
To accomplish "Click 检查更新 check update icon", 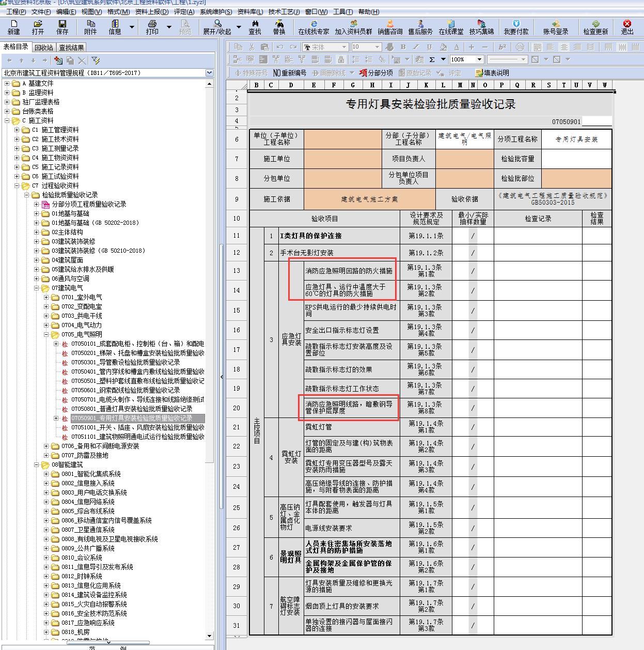I will [x=596, y=27].
